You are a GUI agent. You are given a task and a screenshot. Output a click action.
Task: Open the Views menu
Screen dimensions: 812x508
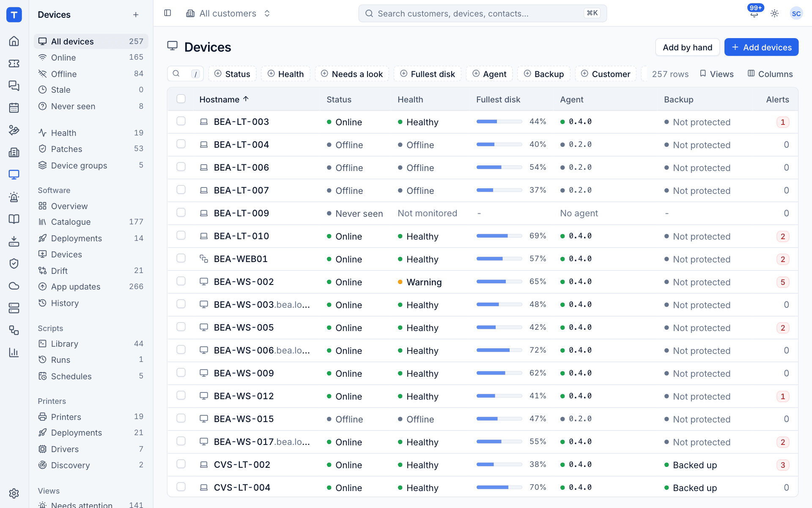coord(716,74)
